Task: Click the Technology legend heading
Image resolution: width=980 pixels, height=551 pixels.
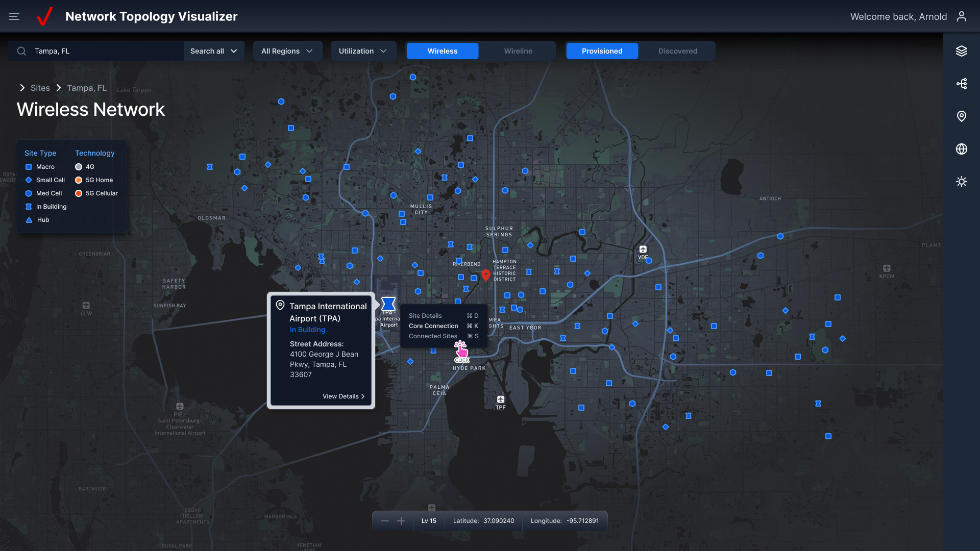Action: click(95, 153)
